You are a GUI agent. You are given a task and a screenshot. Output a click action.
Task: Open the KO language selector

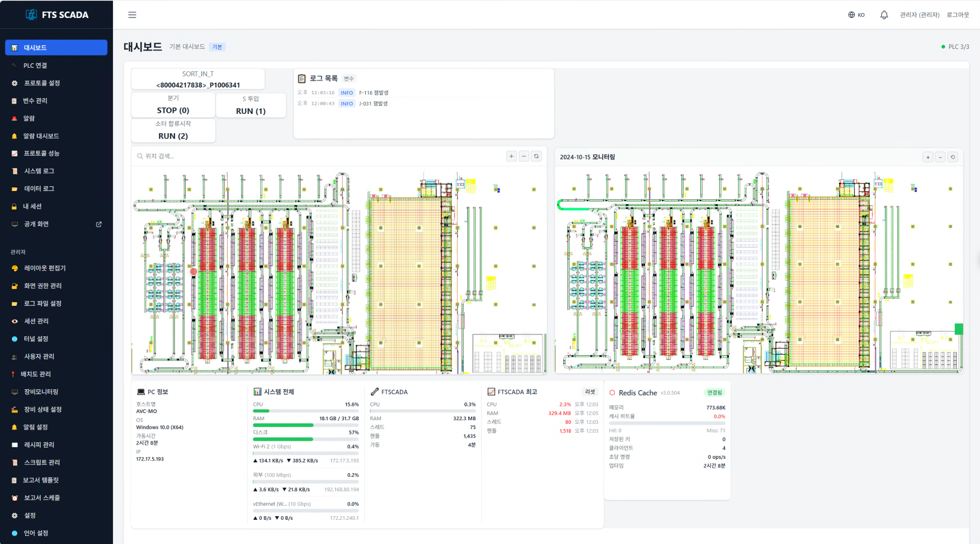(856, 15)
